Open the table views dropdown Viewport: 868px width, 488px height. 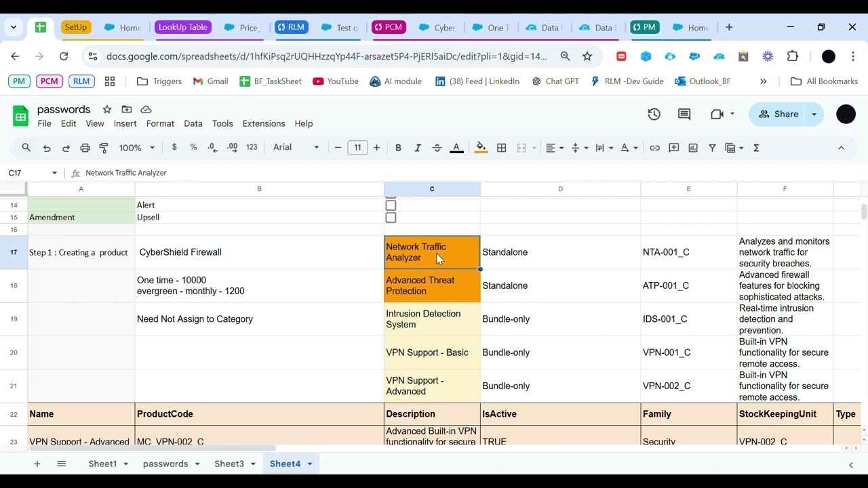point(734,148)
